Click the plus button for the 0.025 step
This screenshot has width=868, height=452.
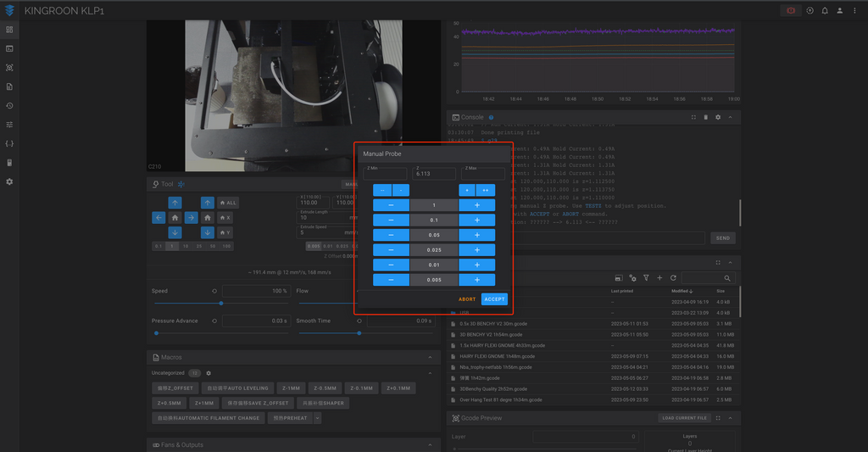click(476, 250)
